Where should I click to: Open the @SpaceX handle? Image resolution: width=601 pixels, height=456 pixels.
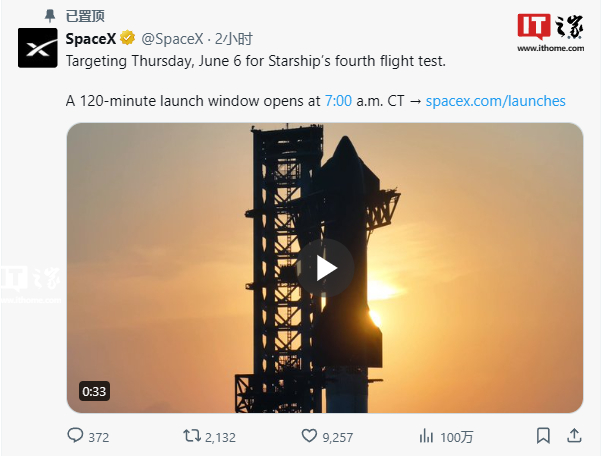[171, 39]
